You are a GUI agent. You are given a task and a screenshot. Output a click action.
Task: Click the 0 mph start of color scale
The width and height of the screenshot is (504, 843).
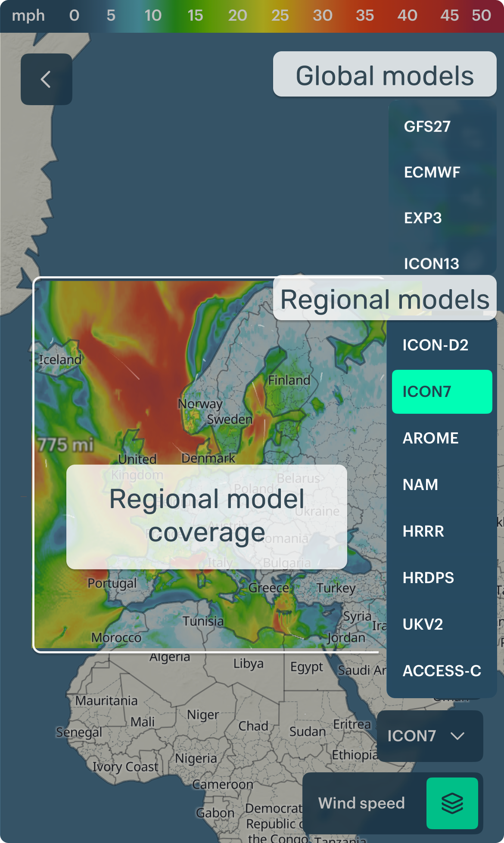(74, 16)
